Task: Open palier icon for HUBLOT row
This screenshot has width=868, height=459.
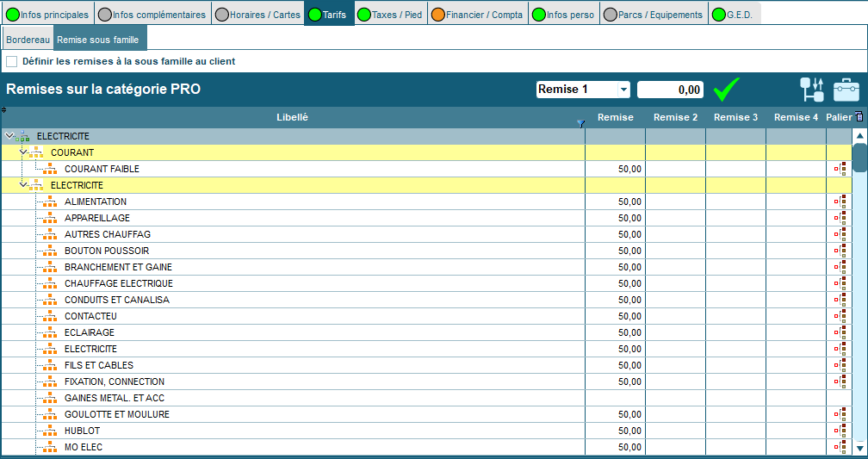Action: [839, 431]
